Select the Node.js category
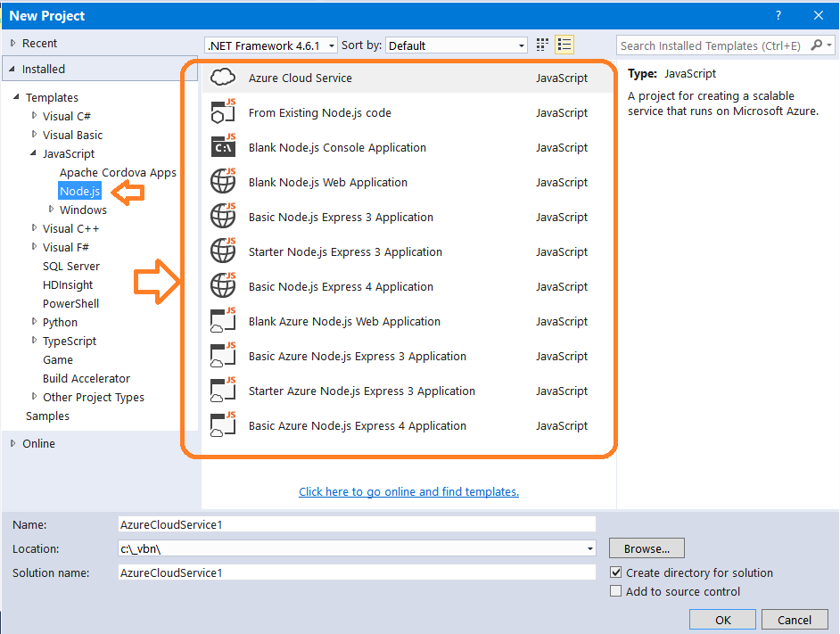This screenshot has width=840, height=634. click(80, 191)
